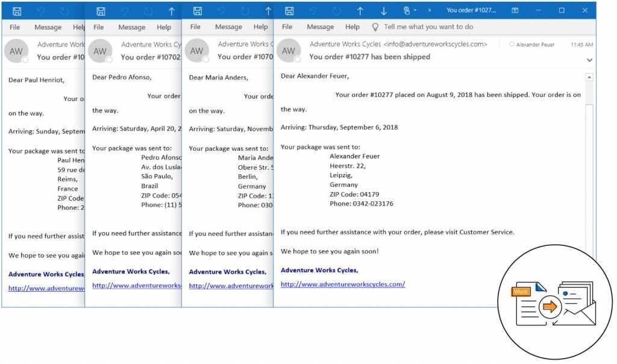Click 'ZIP Code: 04179' line
Screen dimensions: 617x364
[x=354, y=194]
